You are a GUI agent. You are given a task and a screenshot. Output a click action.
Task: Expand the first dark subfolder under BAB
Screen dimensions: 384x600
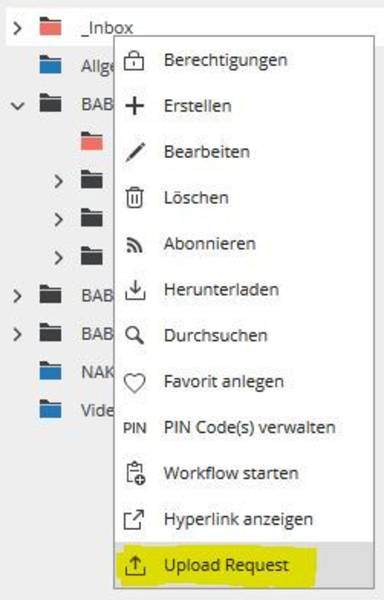click(x=58, y=181)
